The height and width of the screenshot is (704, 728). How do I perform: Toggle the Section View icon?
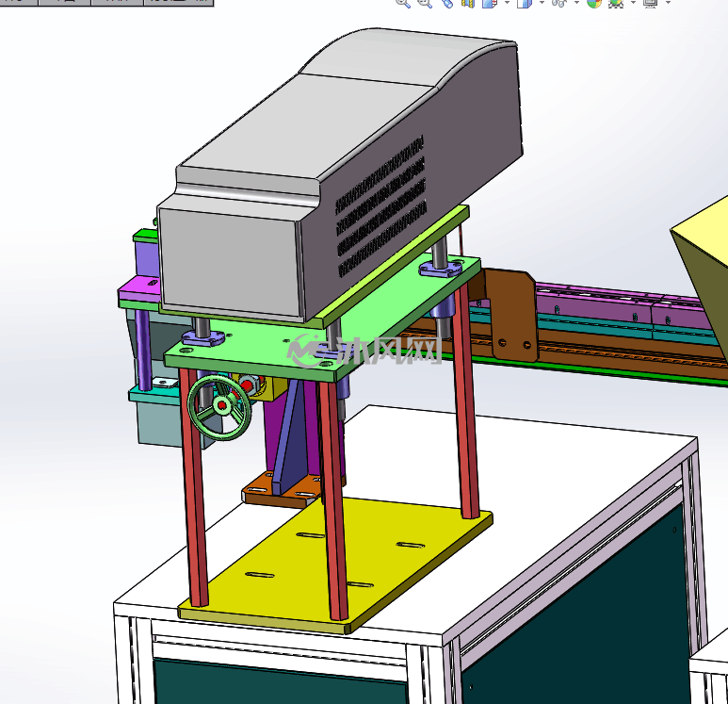pyautogui.click(x=468, y=3)
